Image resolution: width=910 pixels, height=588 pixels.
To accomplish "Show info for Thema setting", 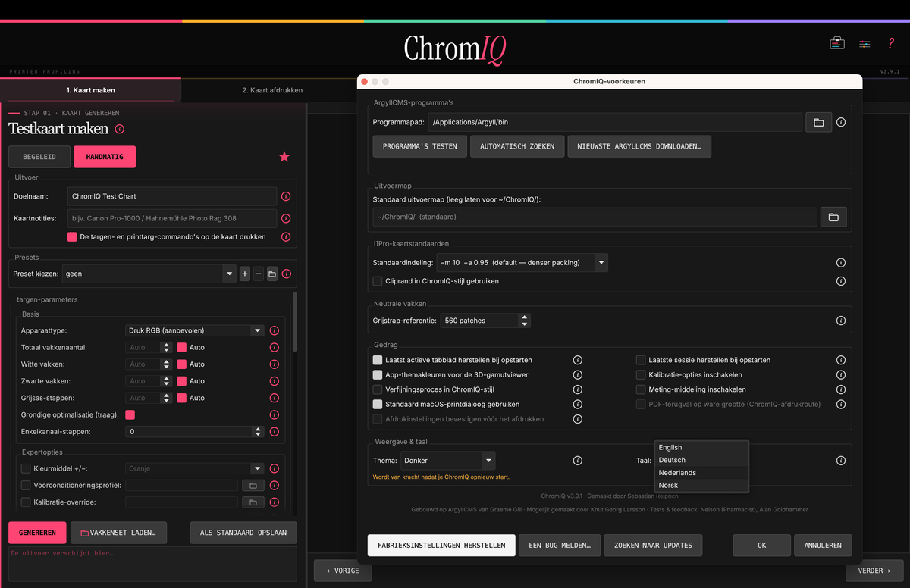I will point(577,460).
